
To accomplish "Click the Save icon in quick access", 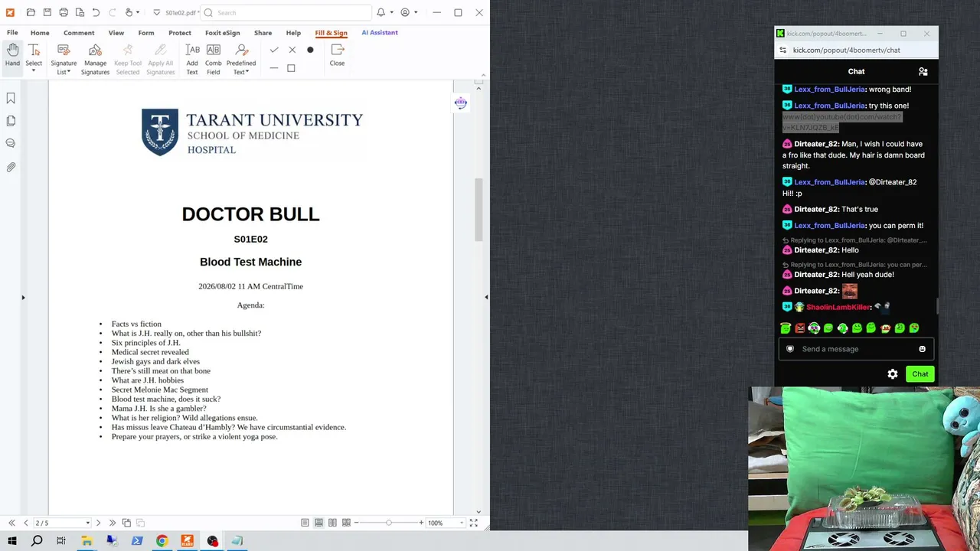I will [47, 12].
